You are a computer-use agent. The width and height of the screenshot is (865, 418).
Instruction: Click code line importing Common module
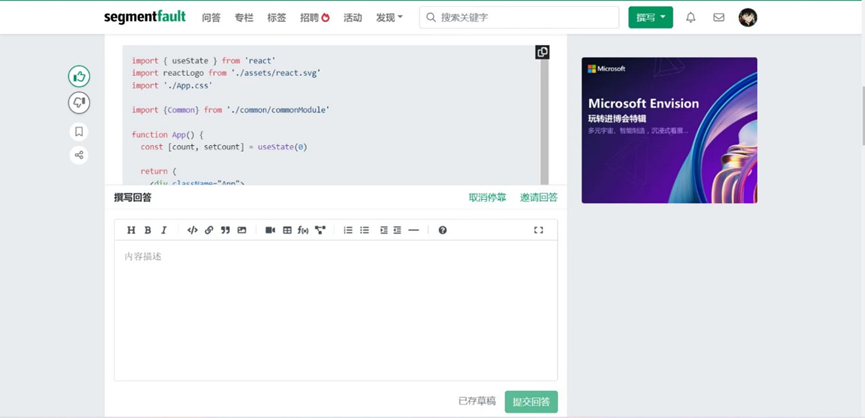231,110
